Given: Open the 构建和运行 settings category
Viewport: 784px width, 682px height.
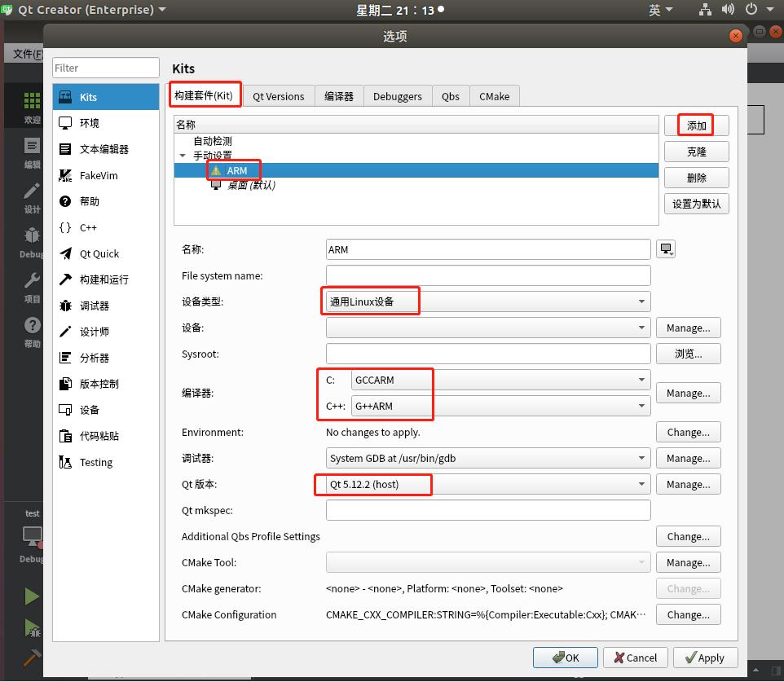Looking at the screenshot, I should click(105, 279).
